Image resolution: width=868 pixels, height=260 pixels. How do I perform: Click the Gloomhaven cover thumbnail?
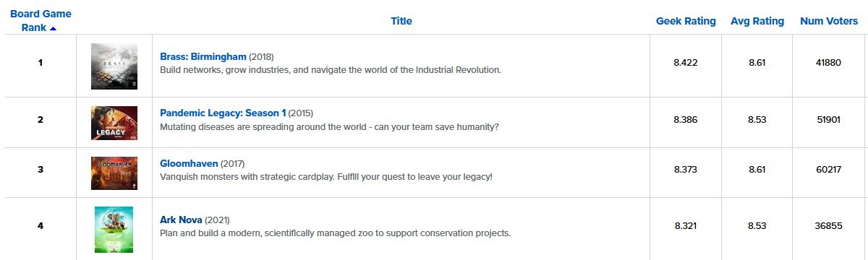[x=114, y=173]
